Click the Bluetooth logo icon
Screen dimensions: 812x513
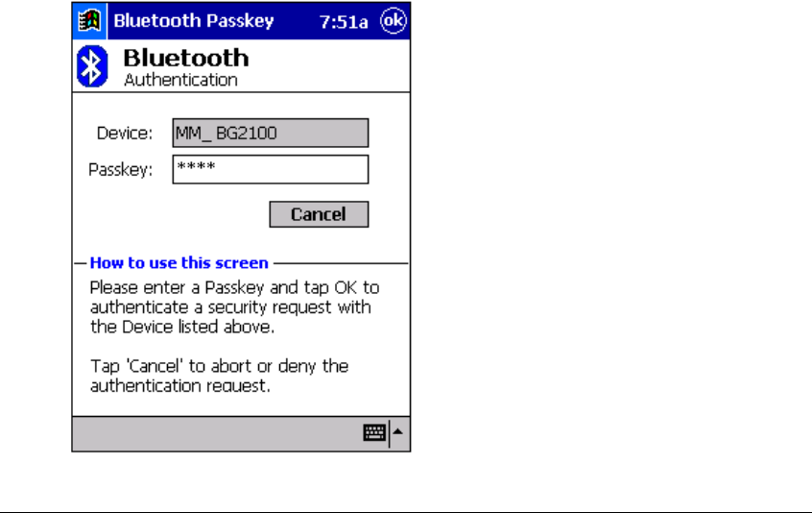(x=92, y=66)
